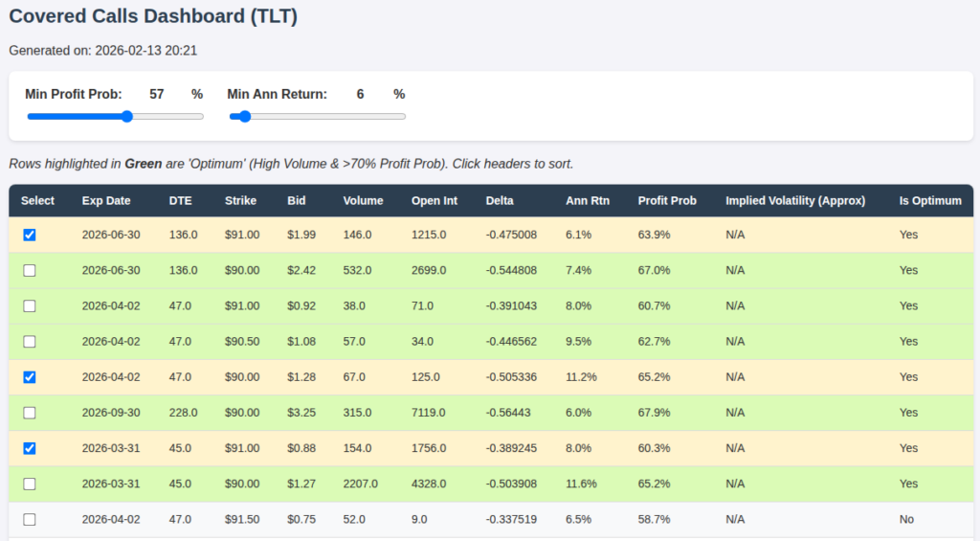Tick the checkbox for the 2026-04-02 $90.50 strike row

[30, 341]
